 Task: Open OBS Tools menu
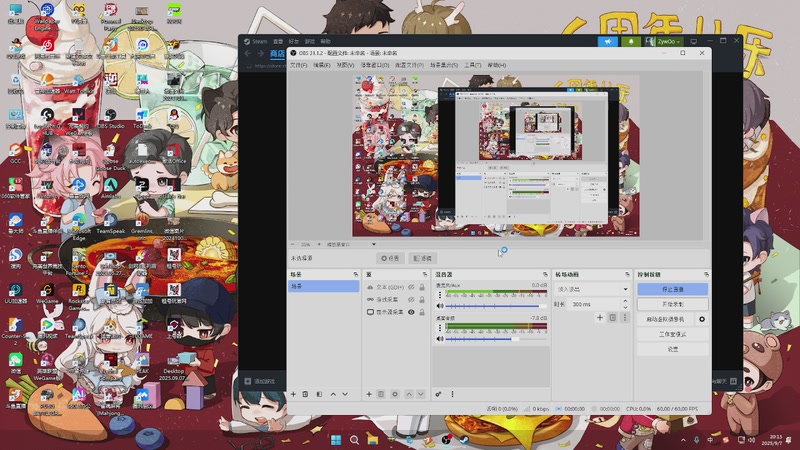coord(472,65)
